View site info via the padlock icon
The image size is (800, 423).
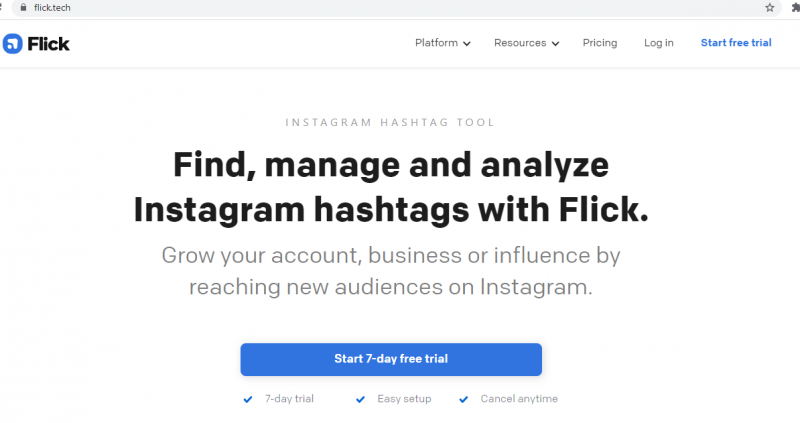coord(23,8)
